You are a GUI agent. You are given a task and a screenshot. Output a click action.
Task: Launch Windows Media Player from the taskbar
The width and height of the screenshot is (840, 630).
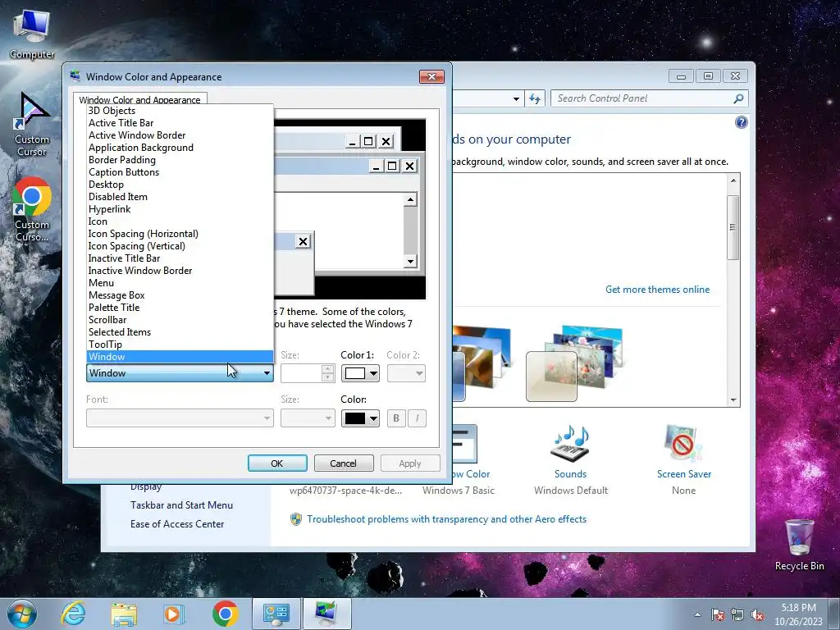click(174, 614)
